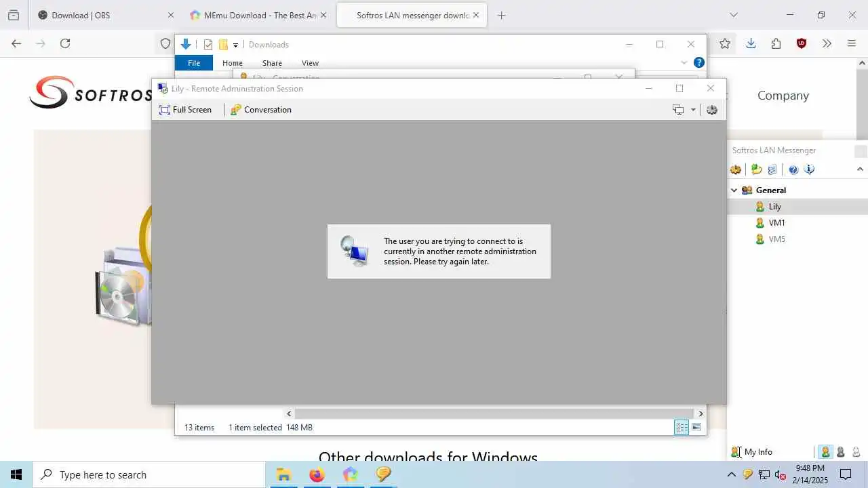Switch to MEmu Download browser tab
The width and height of the screenshot is (868, 488).
coord(259,15)
